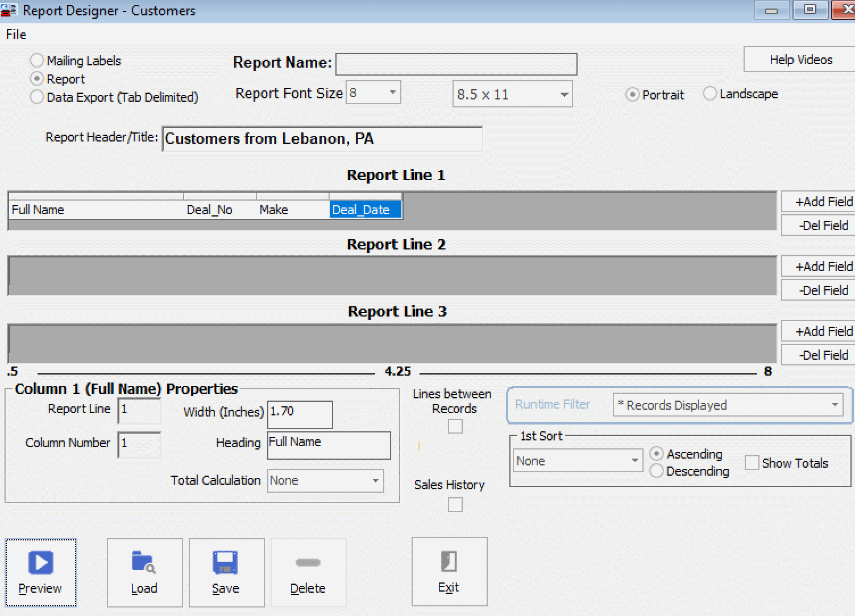Select the Deal_Date field in Report Line 1
The height and width of the screenshot is (616, 855).
pos(364,209)
